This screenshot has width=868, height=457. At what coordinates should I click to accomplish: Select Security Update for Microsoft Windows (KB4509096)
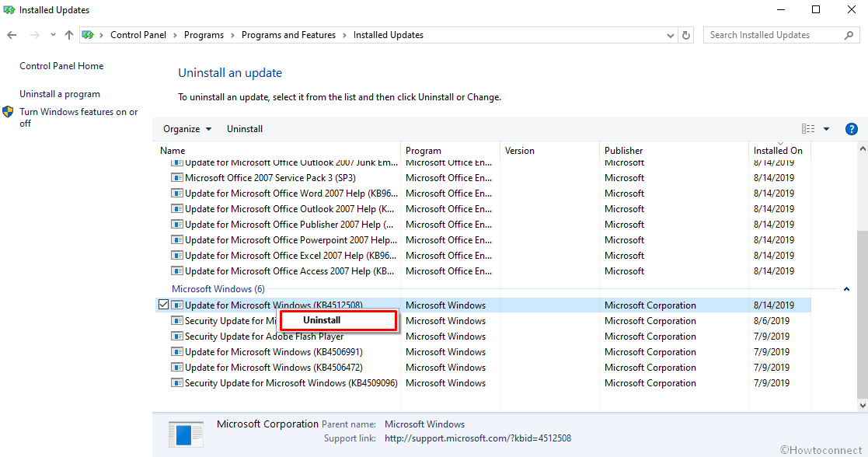[291, 382]
